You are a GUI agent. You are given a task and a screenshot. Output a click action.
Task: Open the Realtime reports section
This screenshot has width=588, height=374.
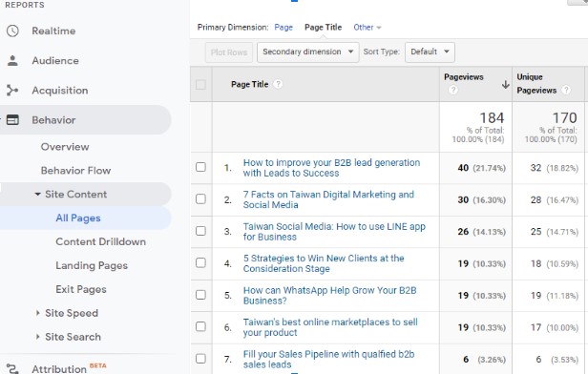(53, 31)
